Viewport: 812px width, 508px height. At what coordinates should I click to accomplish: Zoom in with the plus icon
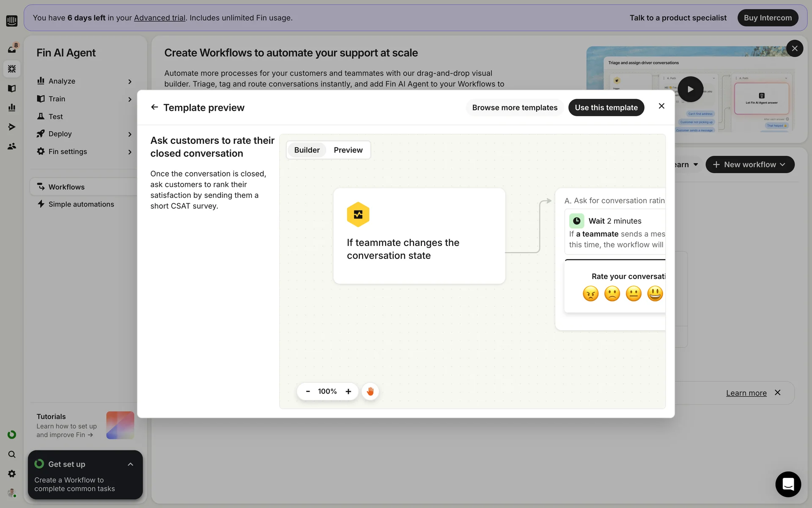pos(348,391)
